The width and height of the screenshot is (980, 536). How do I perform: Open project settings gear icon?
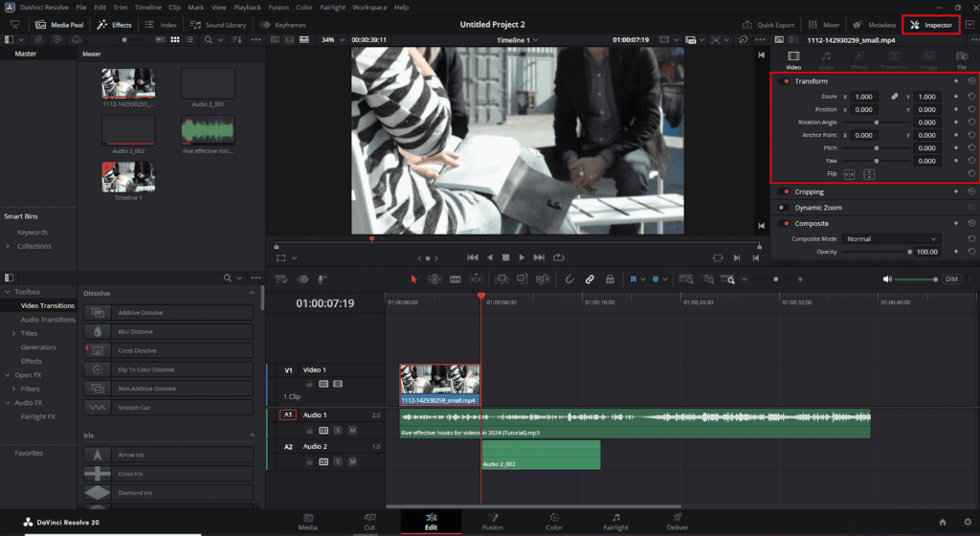968,523
